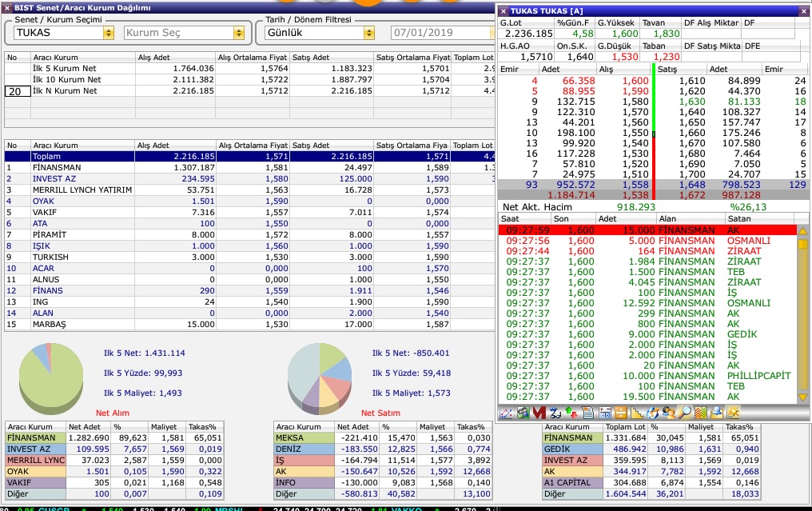
Task: Click the up arrow of trade list scrollbar
Action: pos(802,230)
